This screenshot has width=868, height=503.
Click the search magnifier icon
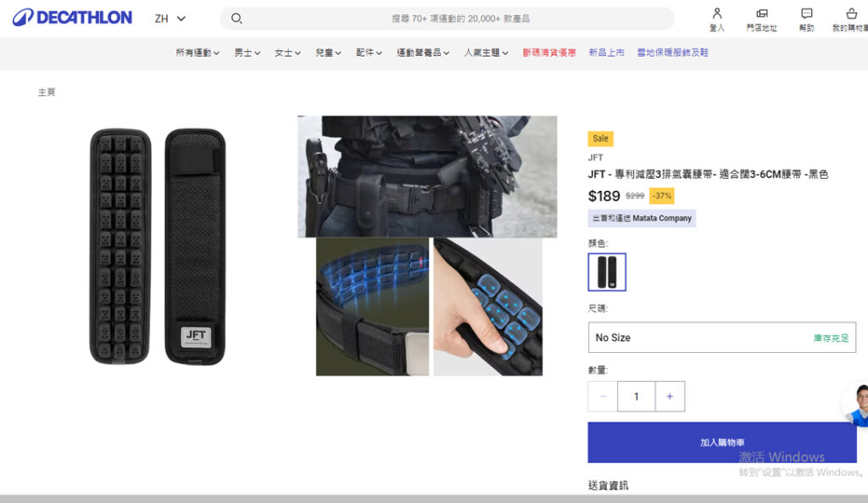point(236,19)
